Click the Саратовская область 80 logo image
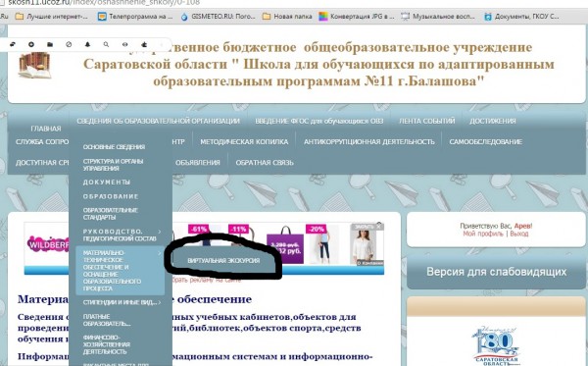Viewport: 588px width, 366px height. tap(496, 345)
